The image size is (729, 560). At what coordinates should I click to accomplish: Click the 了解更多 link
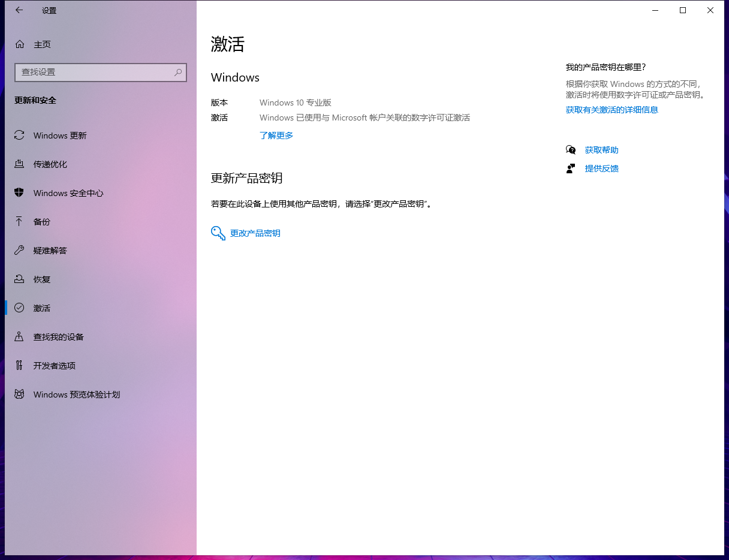pos(276,136)
